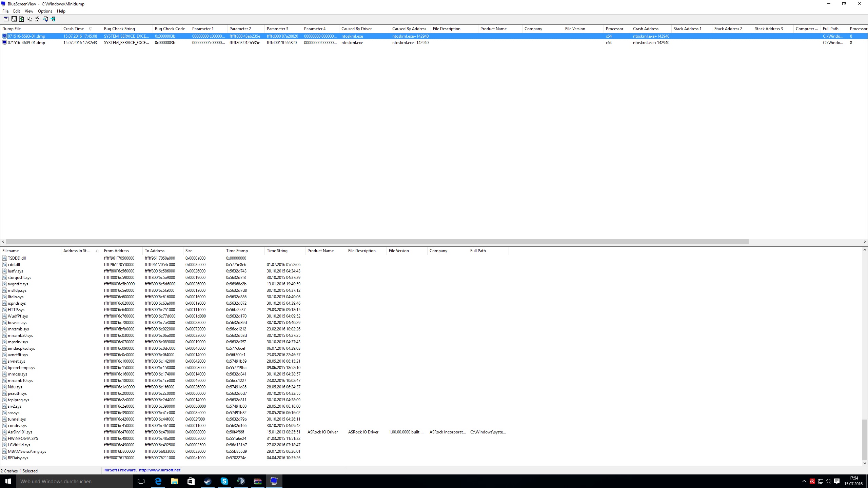Click the scroll-right arrow in the upper pane

(865, 242)
